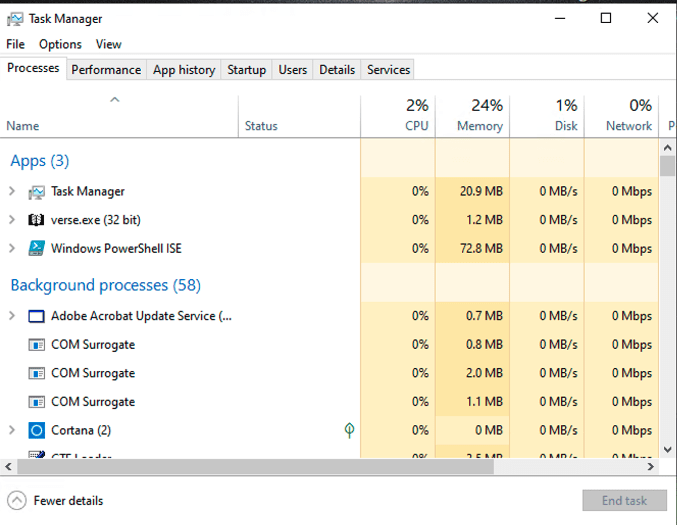Screen dimensions: 677x525
Task: Click the End task button
Action: click(x=624, y=501)
